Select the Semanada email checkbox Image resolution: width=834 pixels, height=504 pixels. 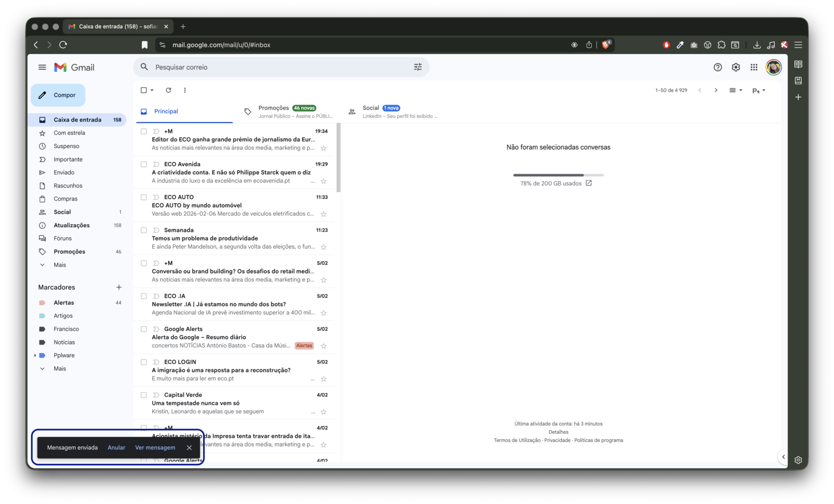coord(144,230)
